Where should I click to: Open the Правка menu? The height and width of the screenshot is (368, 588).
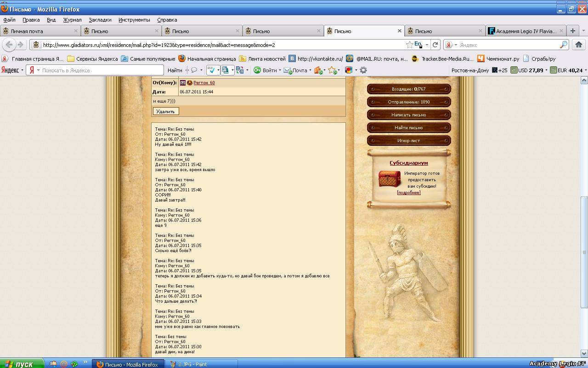click(x=31, y=20)
